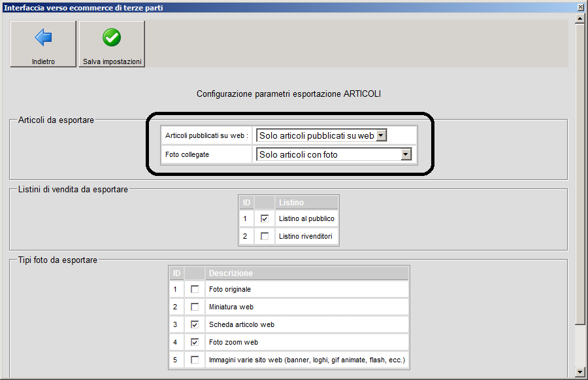Select 'Scheda articolo web' row text
Viewport: 588px width, 380px height.
(242, 324)
